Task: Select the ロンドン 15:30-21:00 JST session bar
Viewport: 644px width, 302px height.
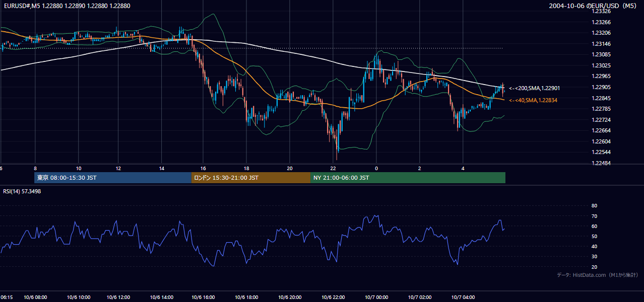Action: point(251,178)
